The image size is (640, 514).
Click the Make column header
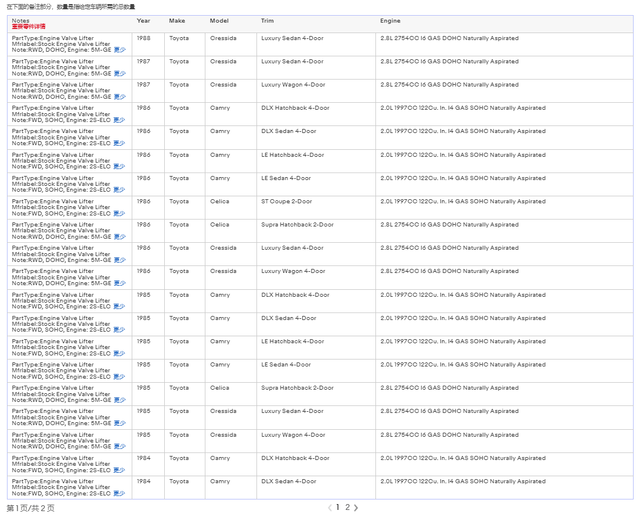[177, 21]
